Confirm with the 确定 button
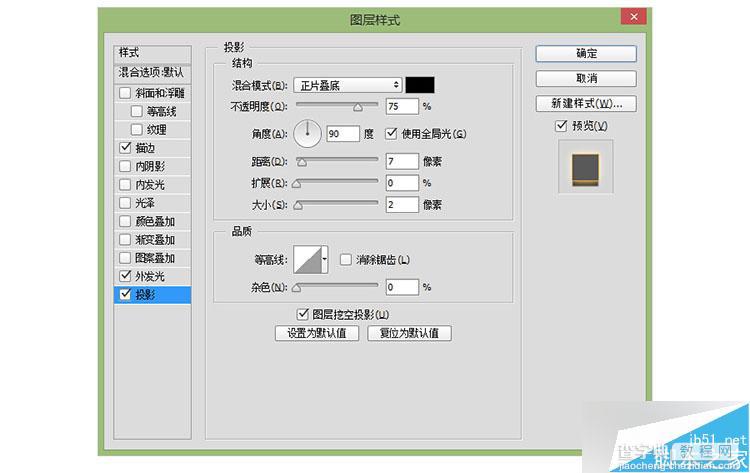 click(586, 54)
